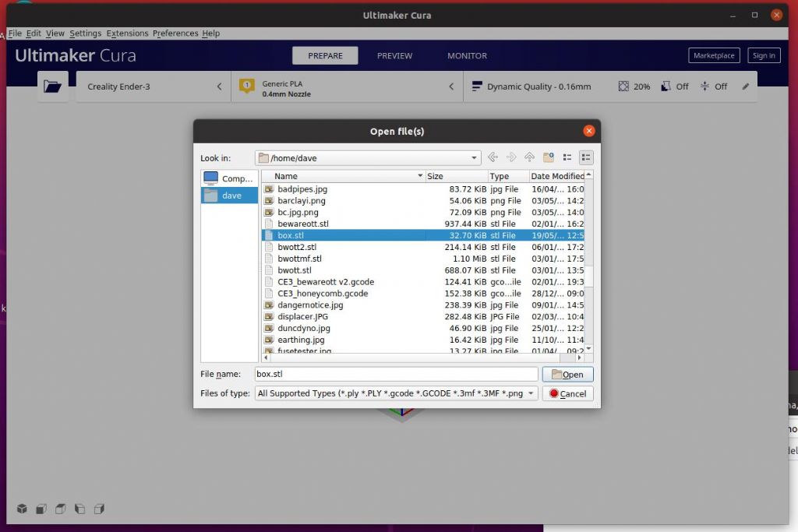Select bwott2.stl in the file list
Image resolution: width=798 pixels, height=532 pixels.
click(x=423, y=247)
